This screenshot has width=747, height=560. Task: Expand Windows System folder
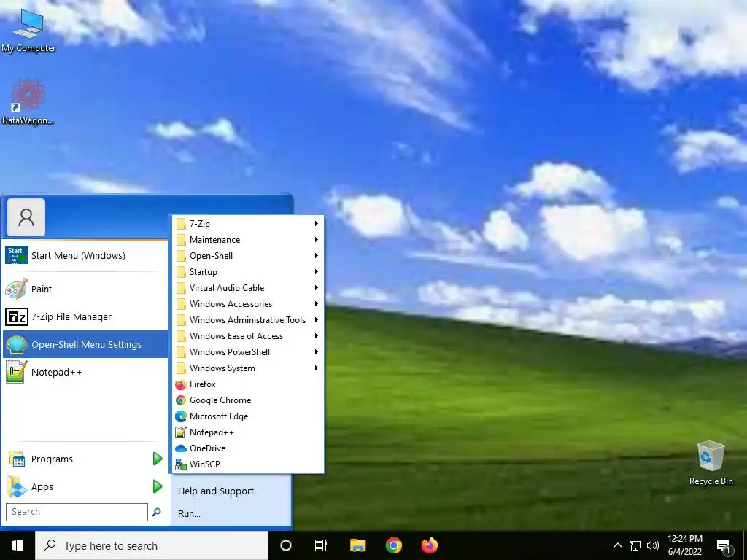coord(247,368)
